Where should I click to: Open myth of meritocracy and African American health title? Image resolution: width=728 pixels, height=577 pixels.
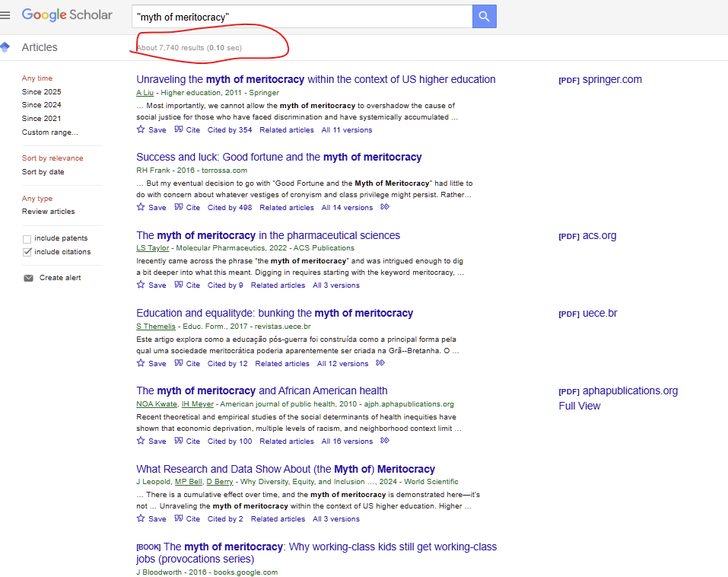pyautogui.click(x=262, y=391)
